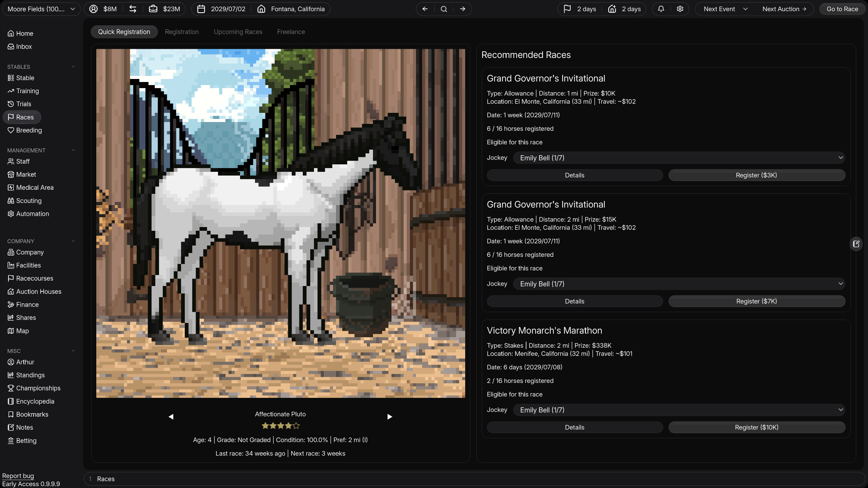Open the Finance page
The image size is (868, 488).
point(23,304)
